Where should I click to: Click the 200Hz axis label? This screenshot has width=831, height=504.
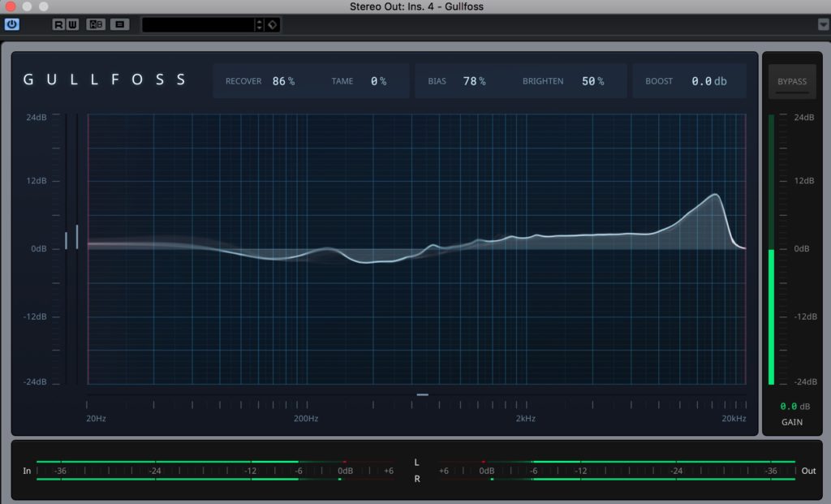pos(306,418)
